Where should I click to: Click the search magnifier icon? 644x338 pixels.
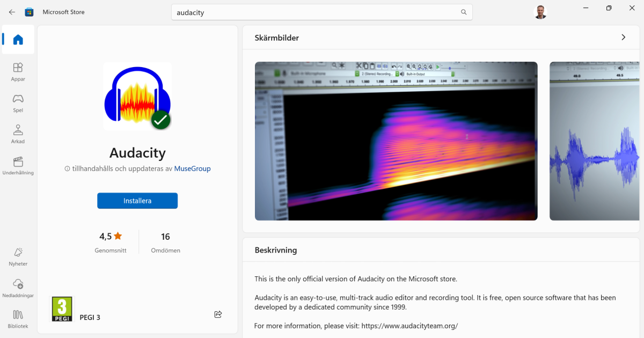[x=464, y=12]
